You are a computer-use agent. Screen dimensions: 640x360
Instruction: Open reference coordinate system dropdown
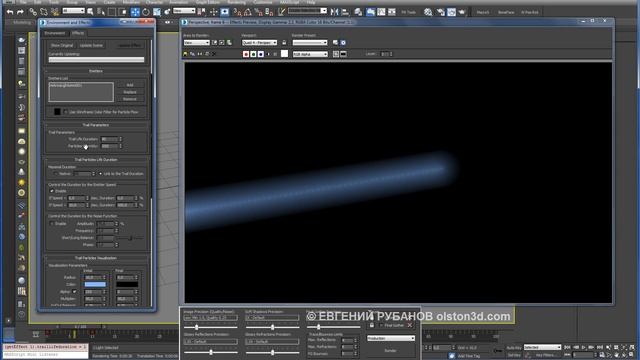184,10
